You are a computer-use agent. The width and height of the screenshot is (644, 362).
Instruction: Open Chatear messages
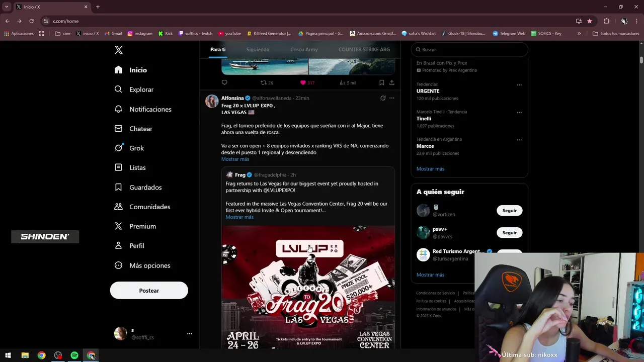pyautogui.click(x=133, y=129)
